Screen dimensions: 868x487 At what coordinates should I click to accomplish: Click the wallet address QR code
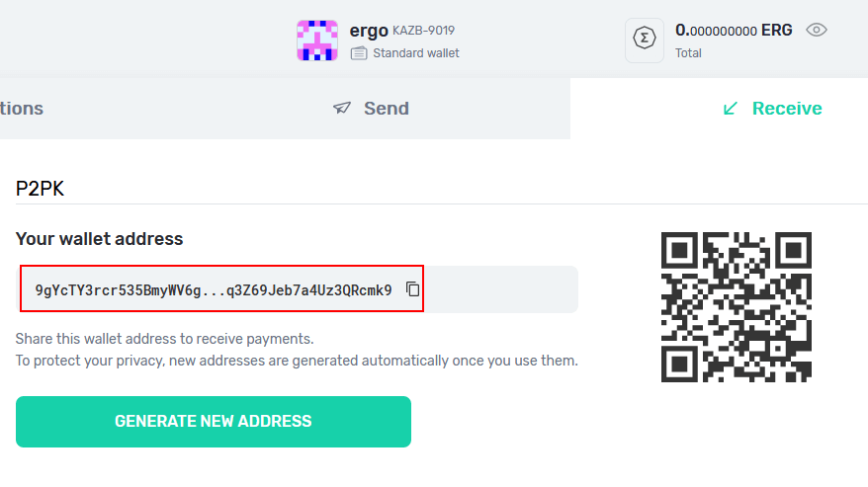click(x=737, y=307)
